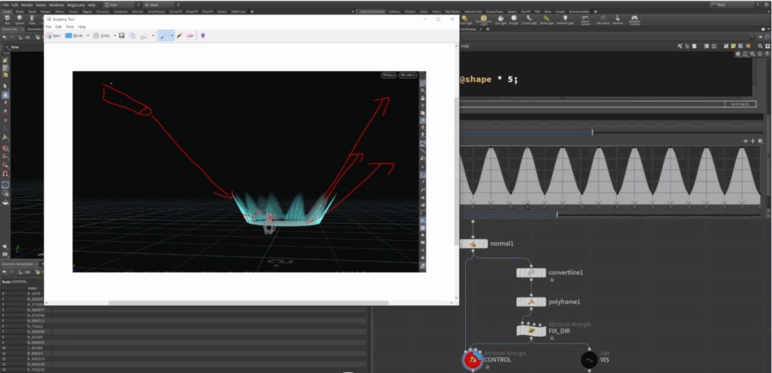Click the GI Light shelf tool
Screen dimensions: 772x373
point(514,20)
